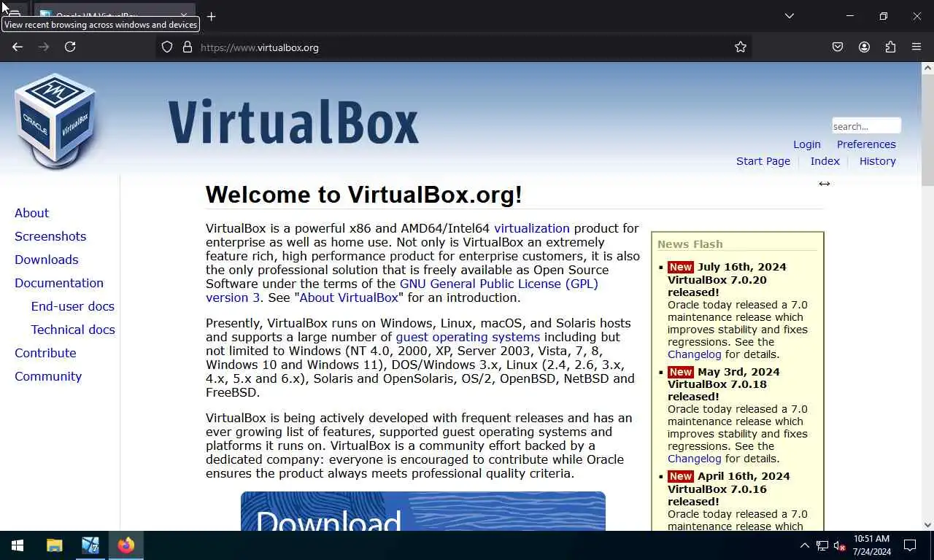934x560 pixels.
Task: Follow the virtualization link
Action: click(532, 228)
